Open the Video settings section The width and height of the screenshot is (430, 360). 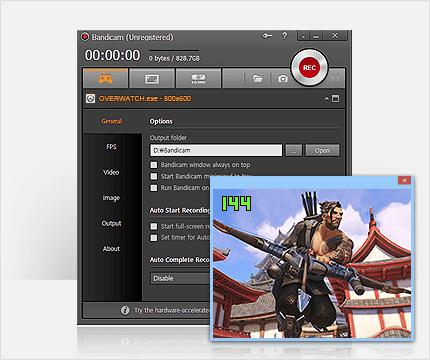click(x=111, y=172)
